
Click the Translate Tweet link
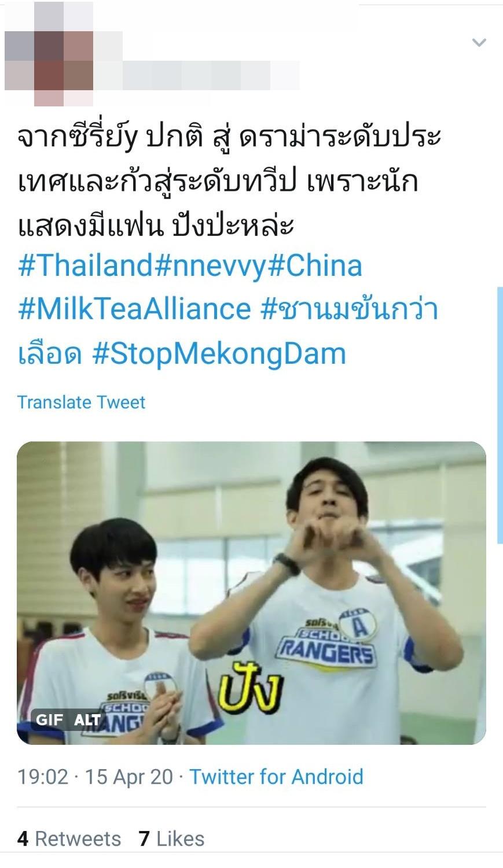pos(81,402)
